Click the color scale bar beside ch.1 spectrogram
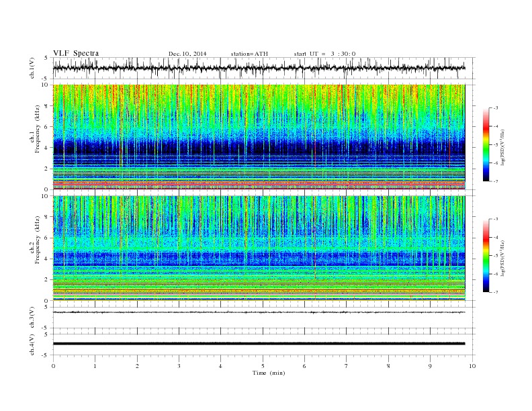The height and width of the screenshot is (411, 532). click(486, 145)
